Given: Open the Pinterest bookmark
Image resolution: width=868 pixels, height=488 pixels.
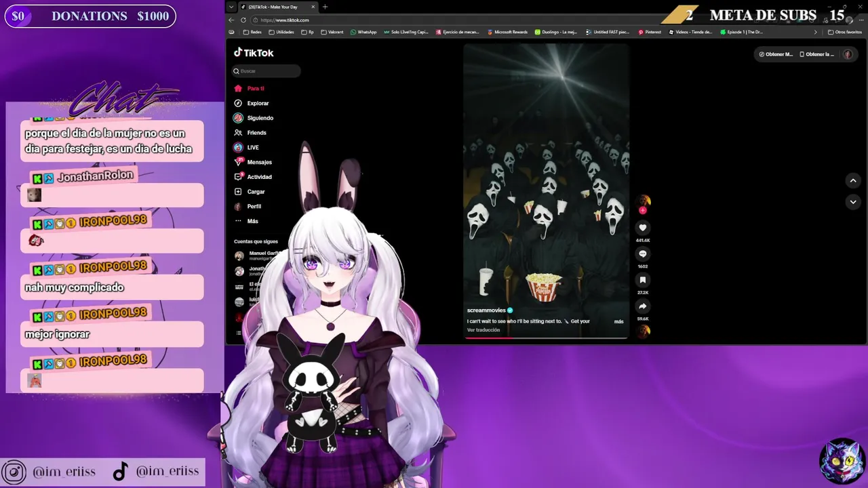Looking at the screenshot, I should point(649,32).
